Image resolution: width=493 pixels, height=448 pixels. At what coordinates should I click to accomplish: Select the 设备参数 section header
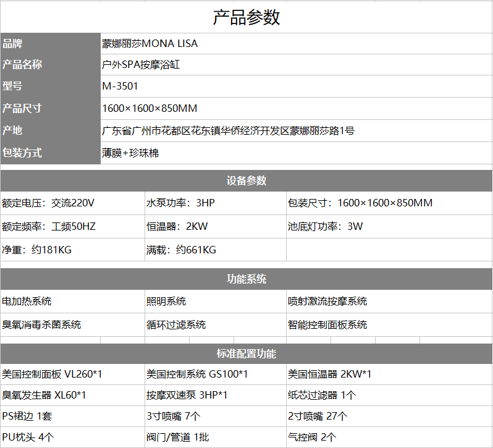pyautogui.click(x=247, y=181)
